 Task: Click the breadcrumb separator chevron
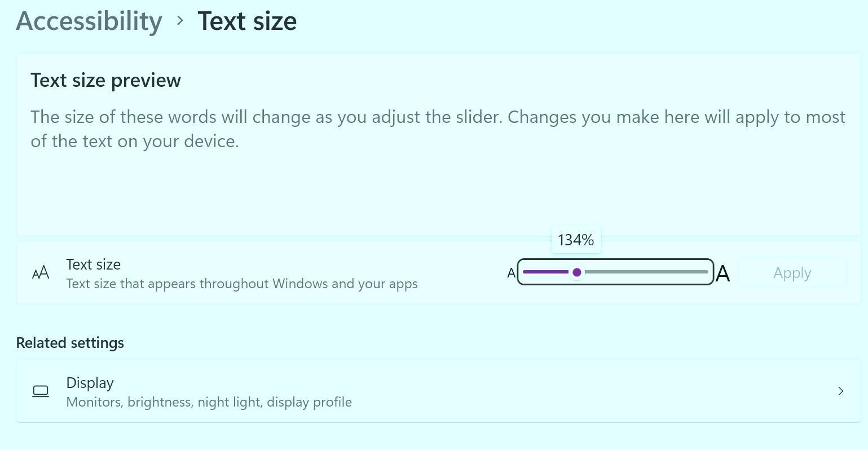pyautogui.click(x=179, y=21)
